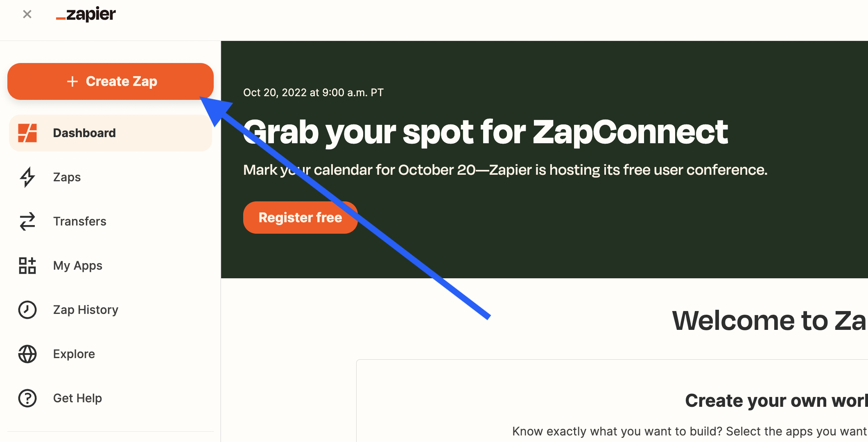The height and width of the screenshot is (442, 868).
Task: Open the Transfers menu label
Action: point(80,221)
